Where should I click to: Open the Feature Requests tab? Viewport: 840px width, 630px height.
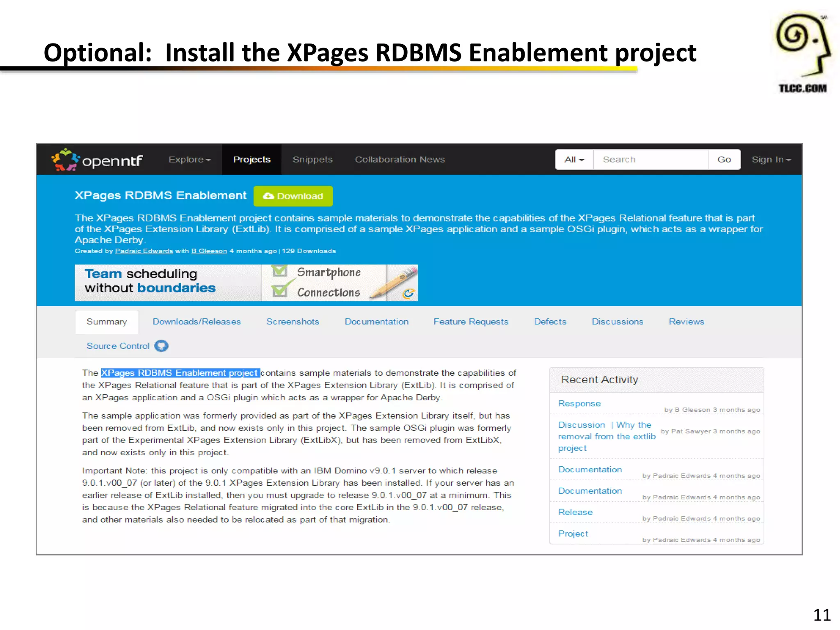(x=471, y=322)
